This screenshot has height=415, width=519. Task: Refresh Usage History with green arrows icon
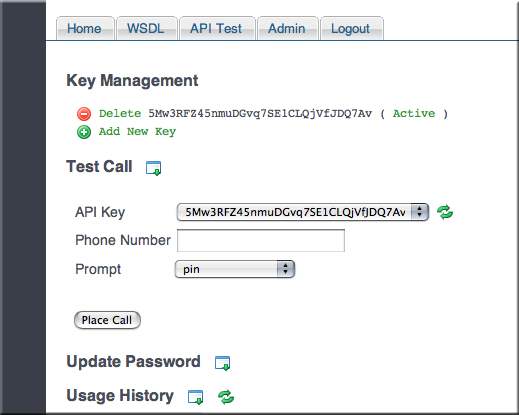pos(226,397)
